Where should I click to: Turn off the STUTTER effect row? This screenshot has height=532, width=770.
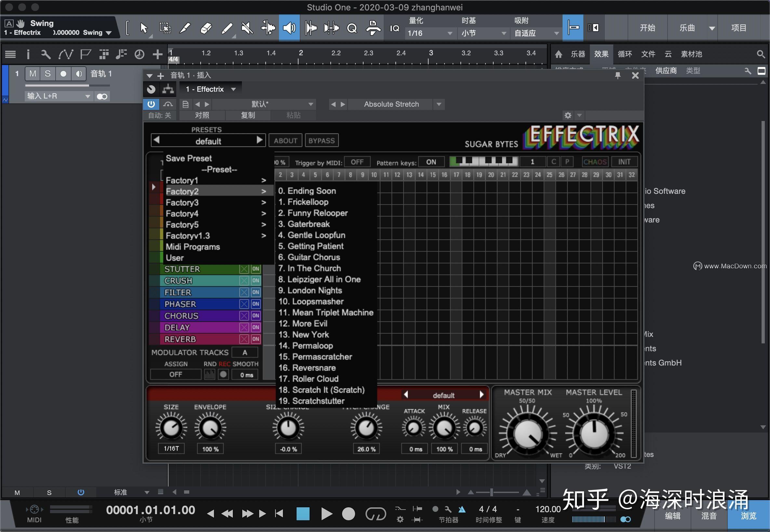(x=256, y=269)
